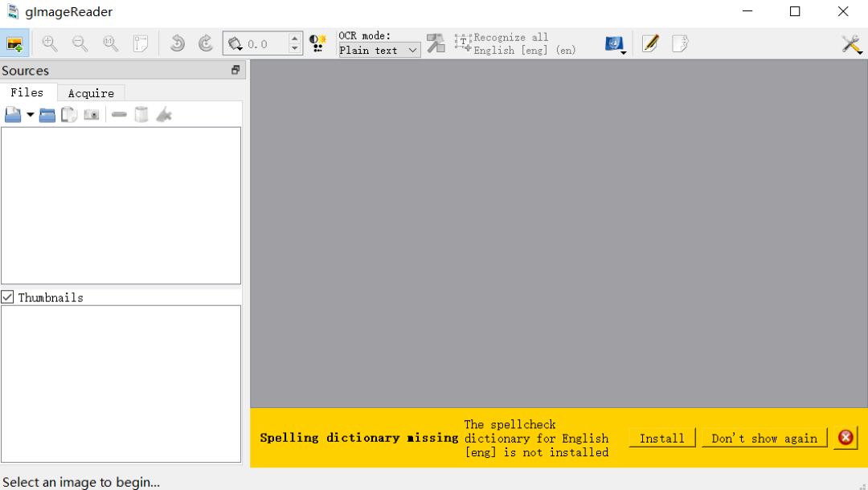
Task: Open folder icon in Files tab
Action: point(47,115)
